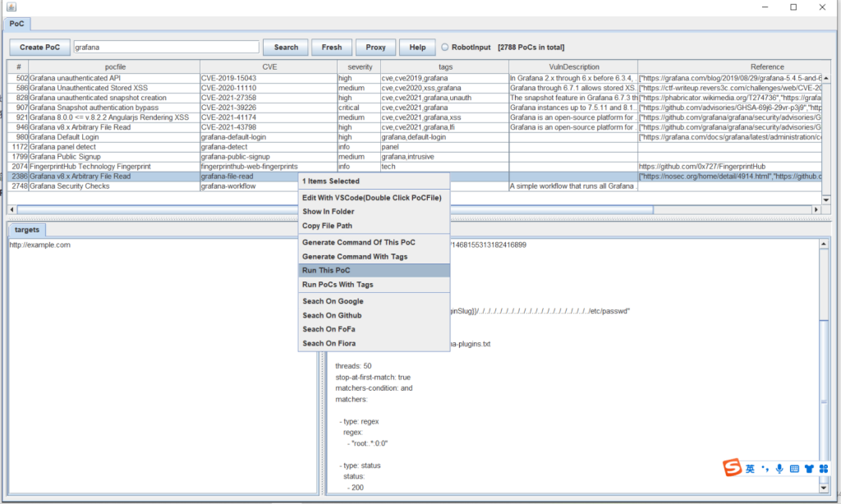841x504 pixels.
Task: Open the Sogou soft keyboard icon
Action: pos(794,469)
